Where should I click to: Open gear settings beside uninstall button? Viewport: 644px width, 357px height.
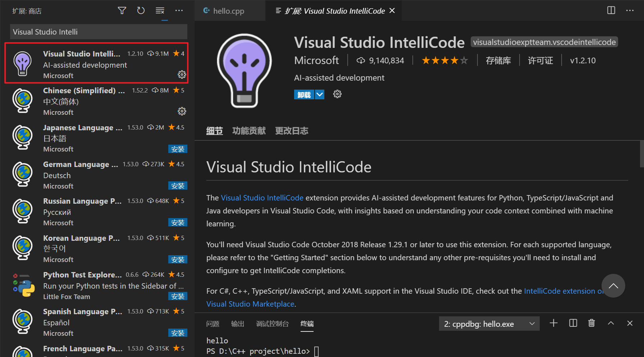337,94
